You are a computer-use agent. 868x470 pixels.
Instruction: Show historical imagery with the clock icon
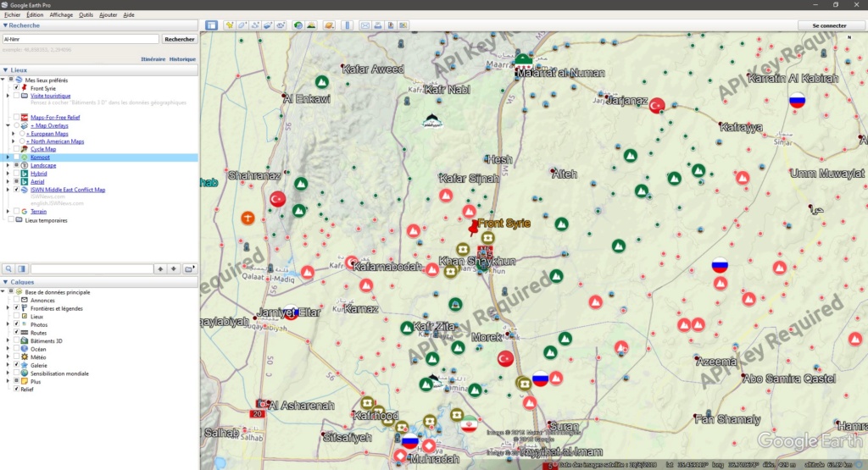click(x=298, y=25)
